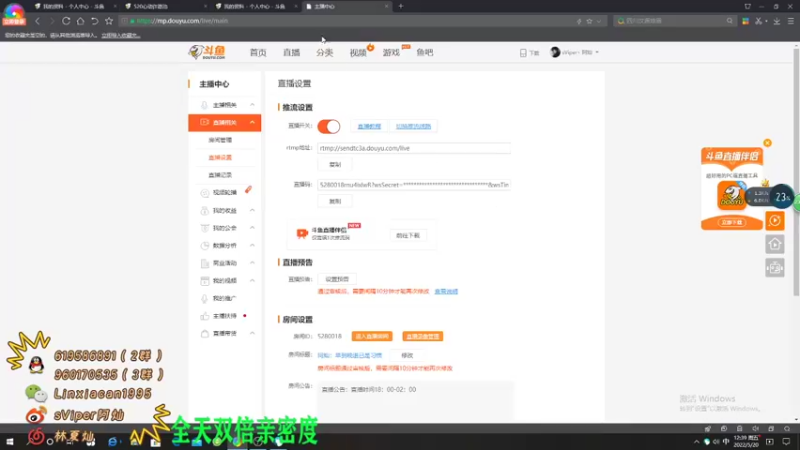Click the orange play circle icon on right
The height and width of the screenshot is (450, 800).
click(774, 221)
